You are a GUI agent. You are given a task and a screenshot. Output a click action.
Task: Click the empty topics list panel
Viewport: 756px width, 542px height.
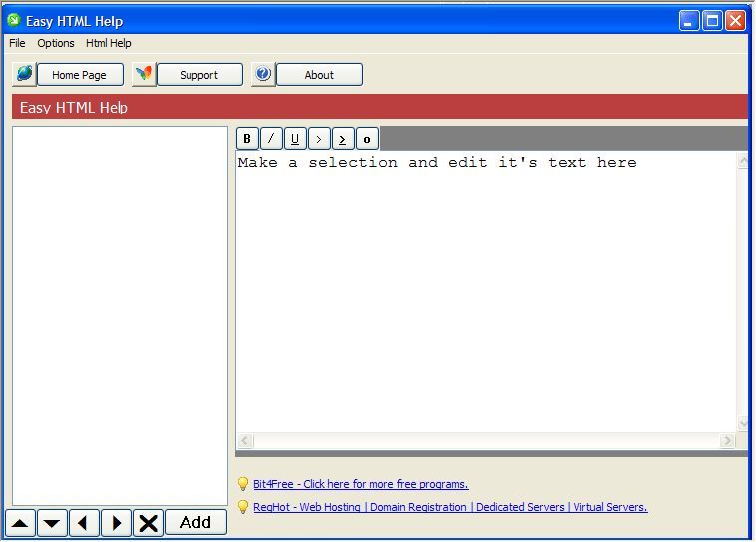click(120, 315)
